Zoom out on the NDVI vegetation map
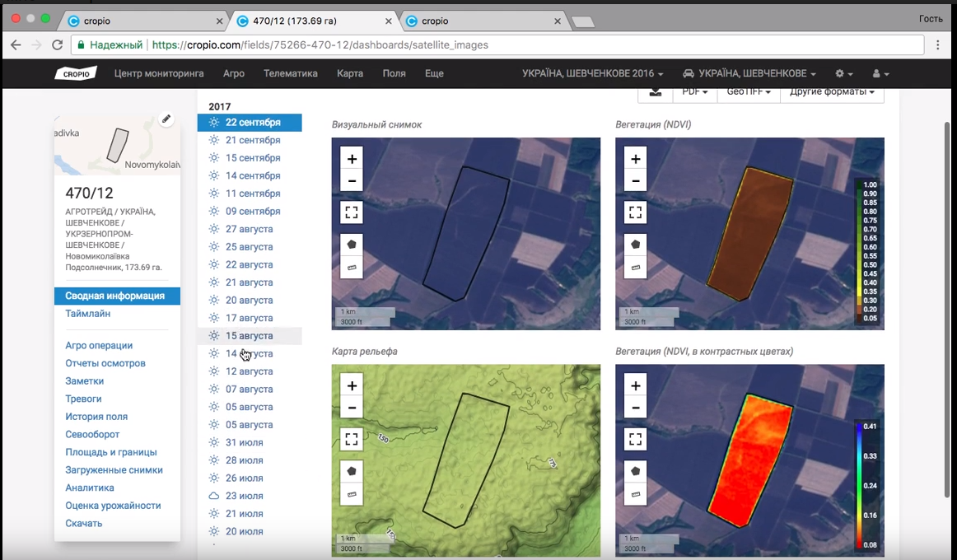Viewport: 957px width, 560px height. tap(635, 181)
